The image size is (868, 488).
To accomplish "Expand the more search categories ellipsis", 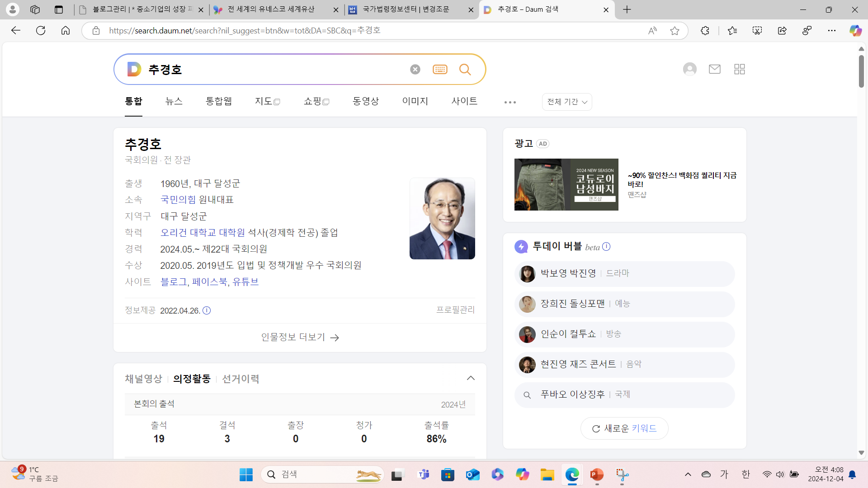I will (510, 102).
